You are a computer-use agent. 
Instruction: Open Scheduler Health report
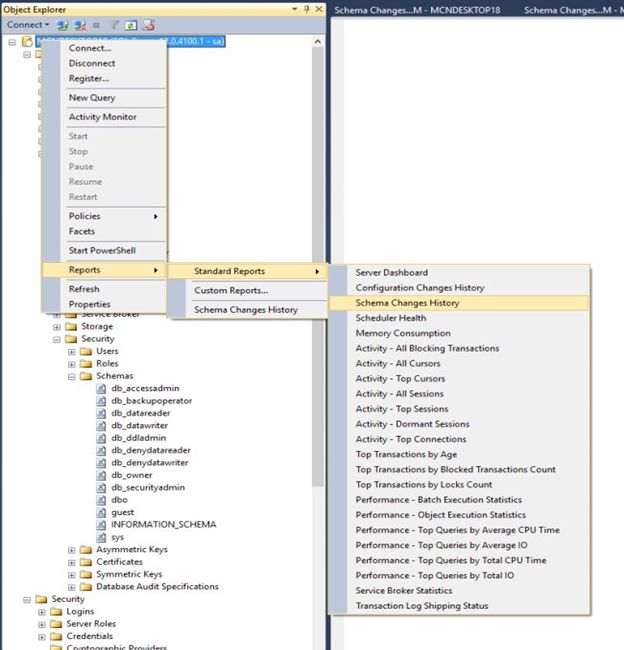tap(459, 318)
